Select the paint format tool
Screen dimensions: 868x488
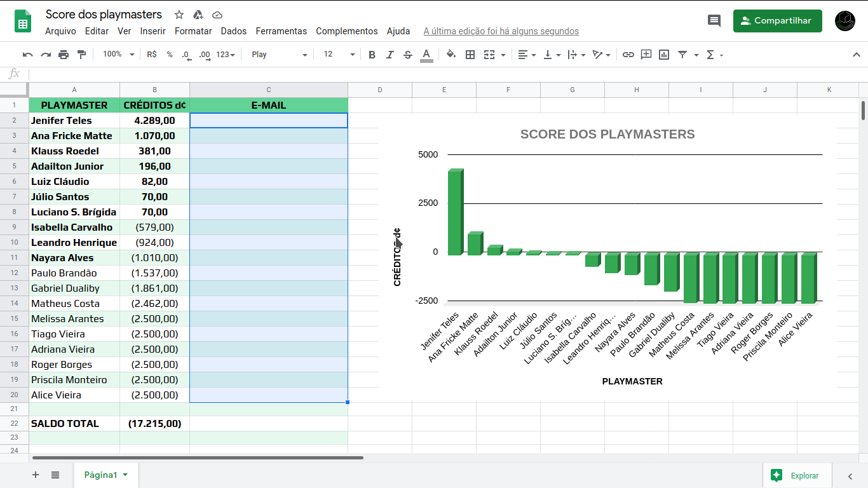click(81, 55)
